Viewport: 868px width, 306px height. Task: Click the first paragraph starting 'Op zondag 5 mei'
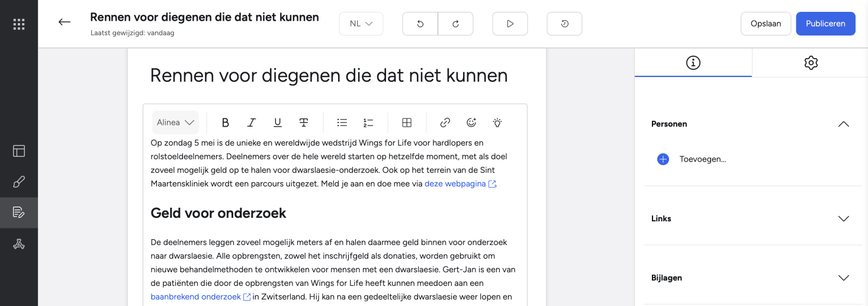329,163
